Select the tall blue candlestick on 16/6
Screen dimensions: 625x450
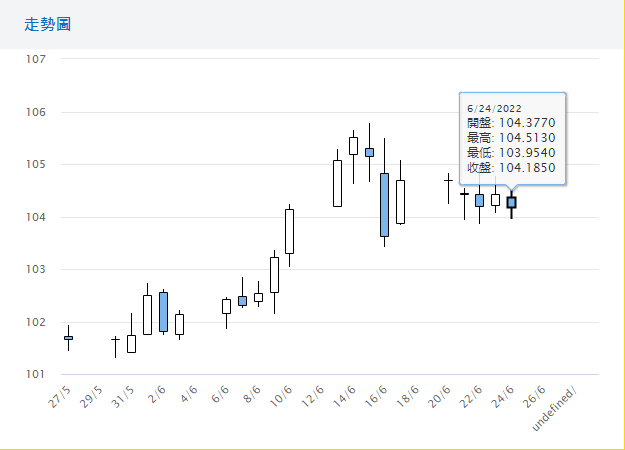(384, 204)
